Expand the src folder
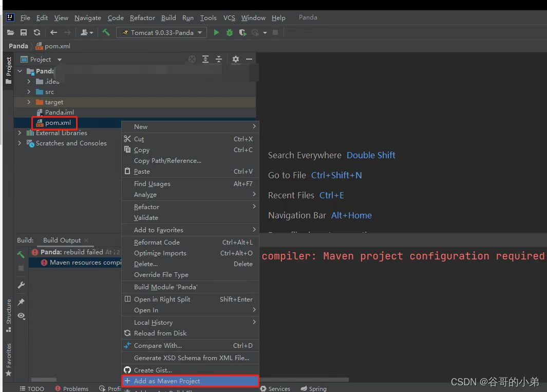The width and height of the screenshot is (547, 392). pos(29,91)
